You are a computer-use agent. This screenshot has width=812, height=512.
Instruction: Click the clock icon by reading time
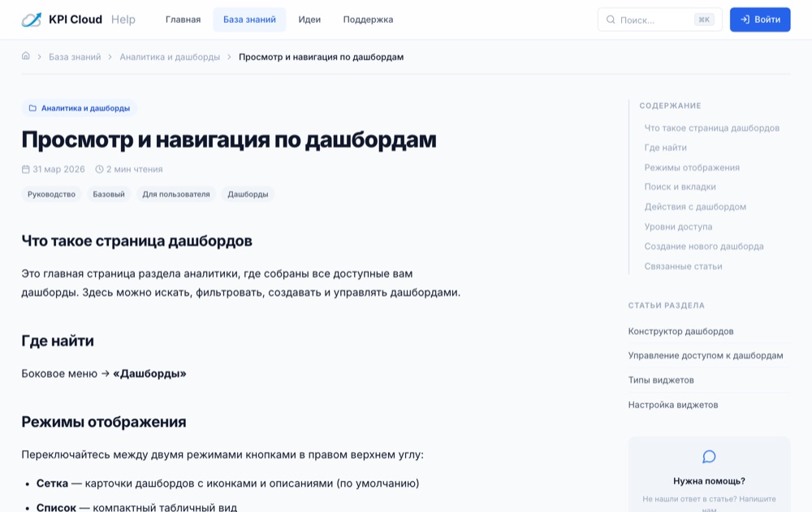99,169
